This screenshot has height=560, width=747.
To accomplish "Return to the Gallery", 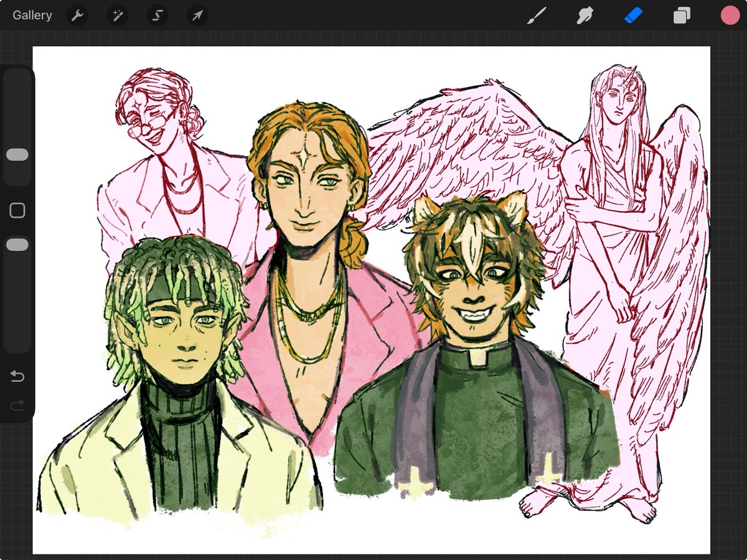I will (32, 16).
